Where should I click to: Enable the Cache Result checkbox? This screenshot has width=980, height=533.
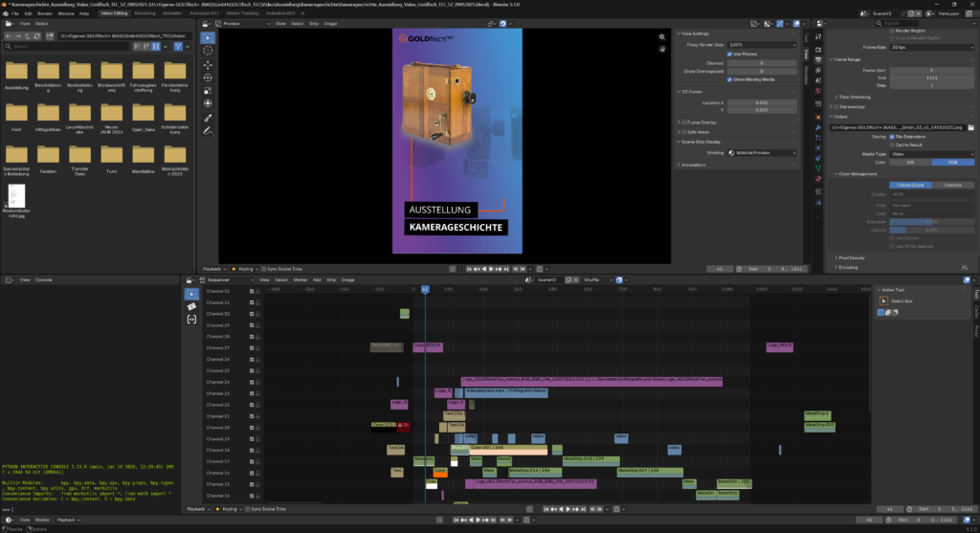(892, 144)
